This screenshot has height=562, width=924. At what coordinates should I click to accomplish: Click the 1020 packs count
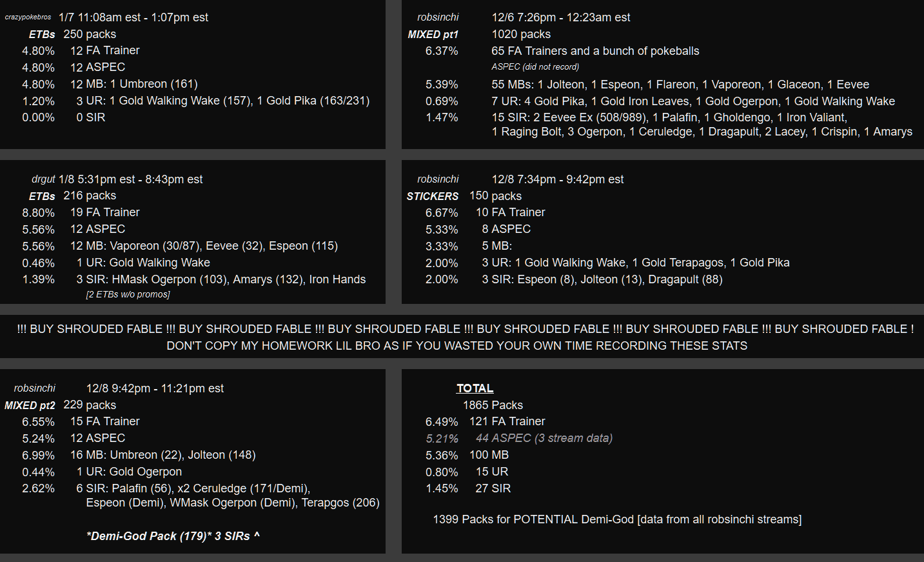click(521, 34)
